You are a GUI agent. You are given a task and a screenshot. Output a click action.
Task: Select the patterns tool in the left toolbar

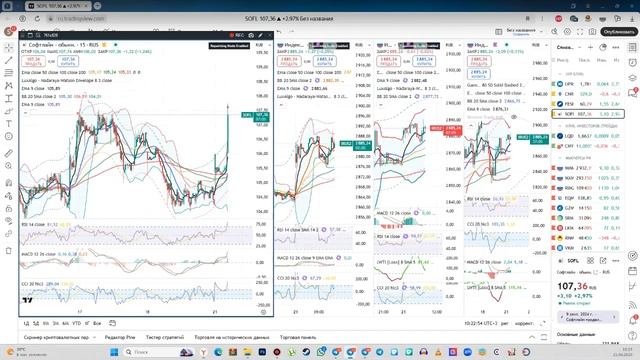[x=9, y=86]
